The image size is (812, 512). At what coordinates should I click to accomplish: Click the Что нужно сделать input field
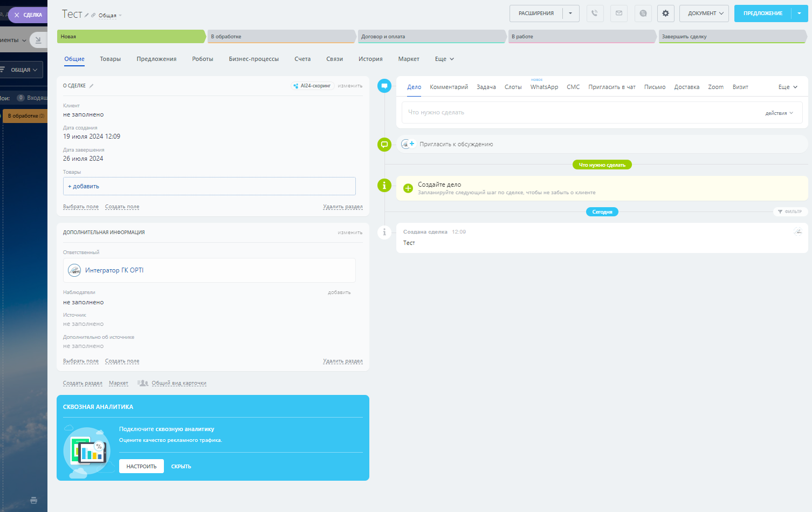point(582,112)
